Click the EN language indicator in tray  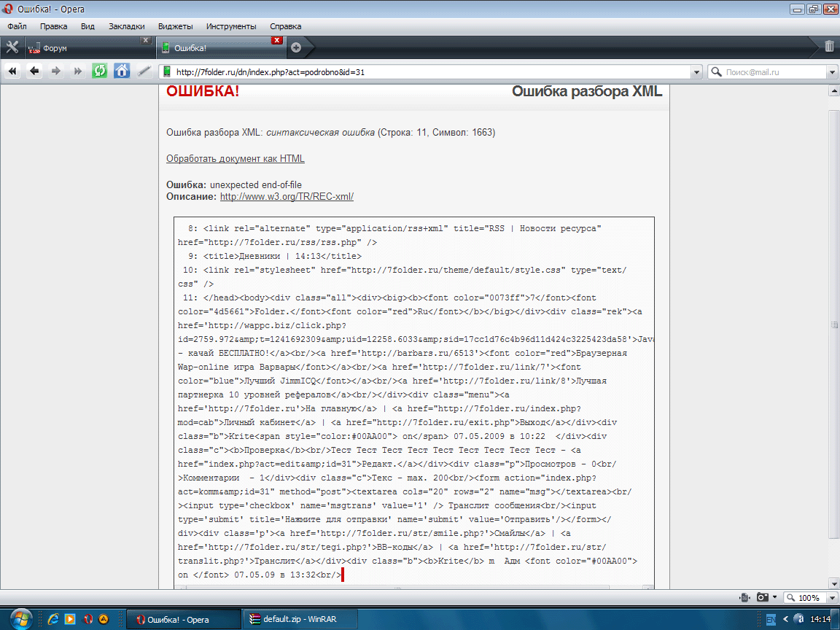(x=771, y=620)
